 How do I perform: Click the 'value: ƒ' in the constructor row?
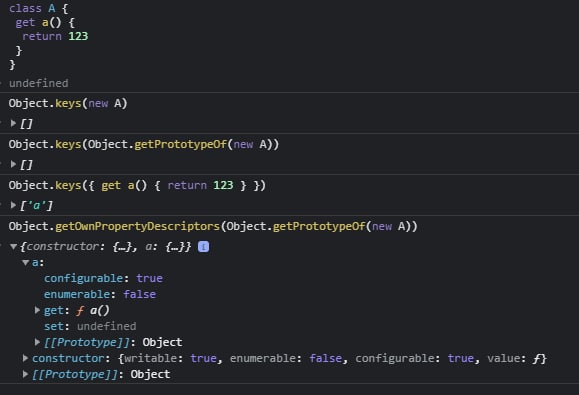click(514, 358)
